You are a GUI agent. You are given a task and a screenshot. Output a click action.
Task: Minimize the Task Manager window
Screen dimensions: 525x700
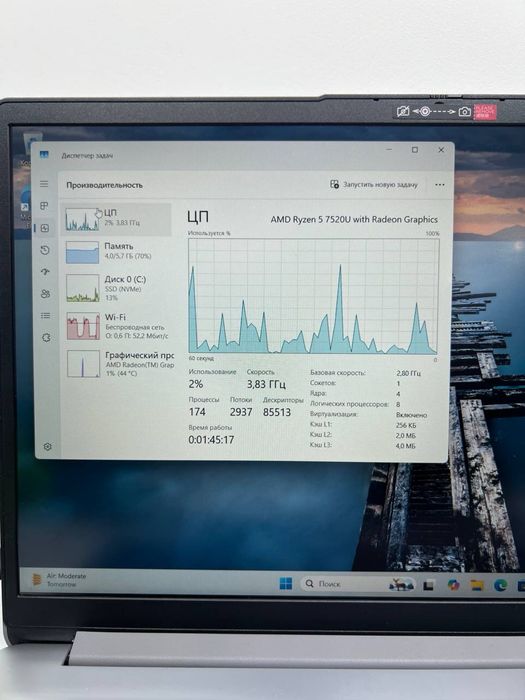pyautogui.click(x=390, y=150)
